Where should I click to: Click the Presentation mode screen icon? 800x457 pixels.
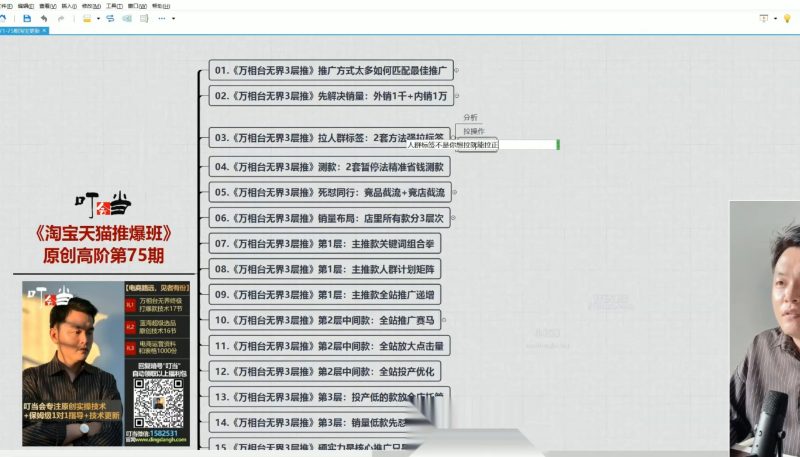point(764,18)
